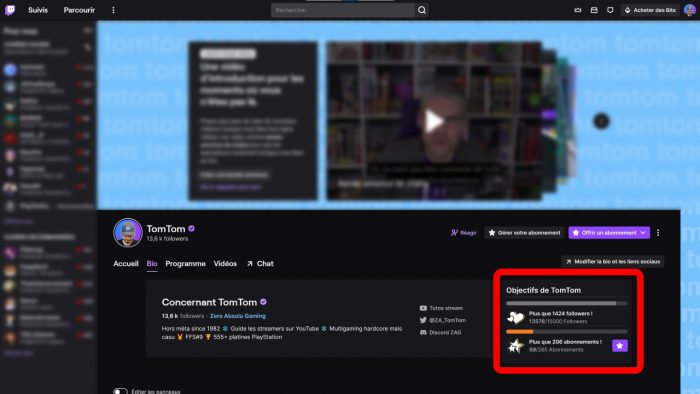Open the whispers chat bubble icon
700x394 pixels.
(610, 10)
